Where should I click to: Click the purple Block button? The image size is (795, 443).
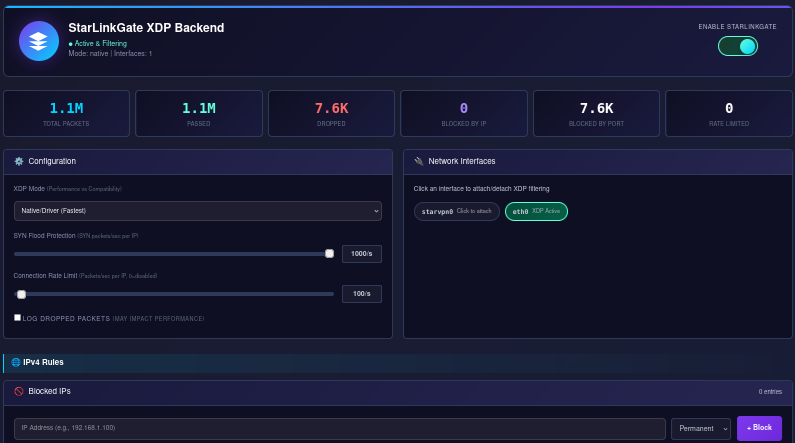pos(759,428)
